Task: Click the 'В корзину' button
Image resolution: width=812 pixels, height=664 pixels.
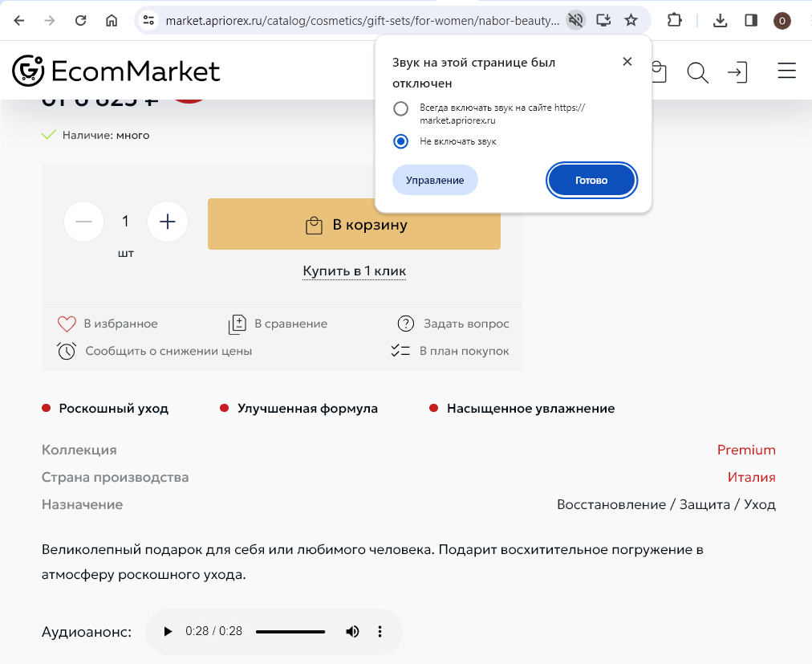Action: (x=354, y=225)
